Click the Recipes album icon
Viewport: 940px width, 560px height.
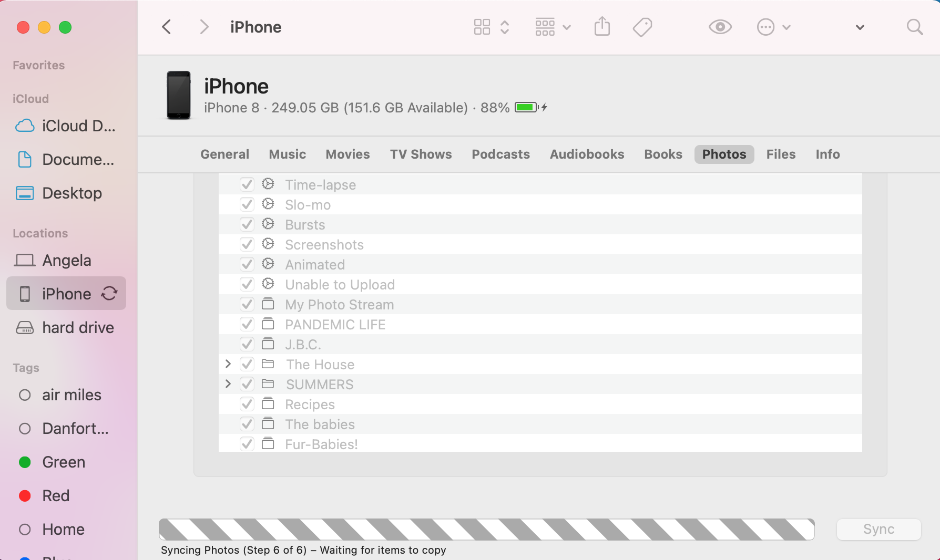tap(268, 403)
